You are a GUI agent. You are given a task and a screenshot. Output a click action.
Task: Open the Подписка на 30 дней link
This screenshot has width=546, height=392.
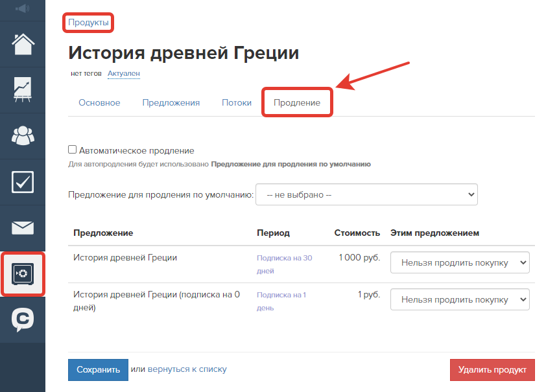point(285,264)
